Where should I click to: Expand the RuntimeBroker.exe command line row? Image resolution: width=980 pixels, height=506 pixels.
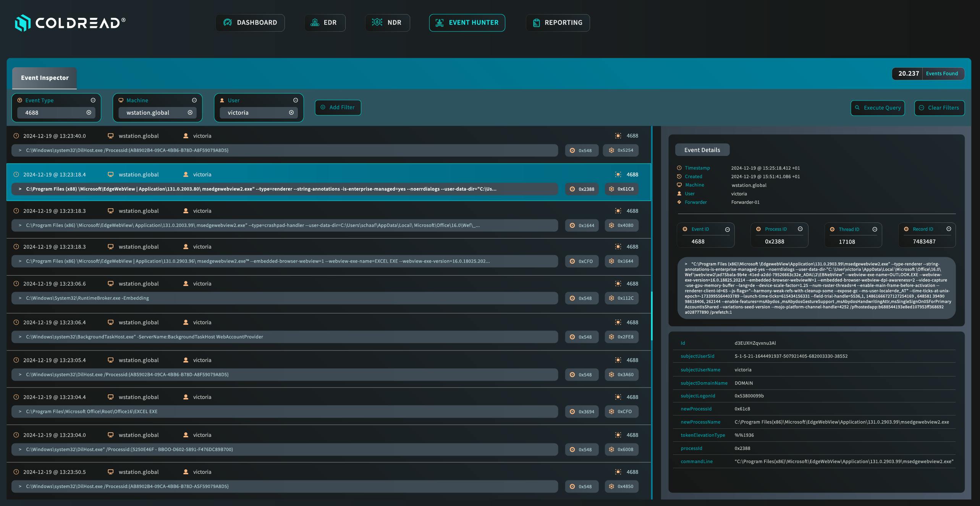[20, 298]
